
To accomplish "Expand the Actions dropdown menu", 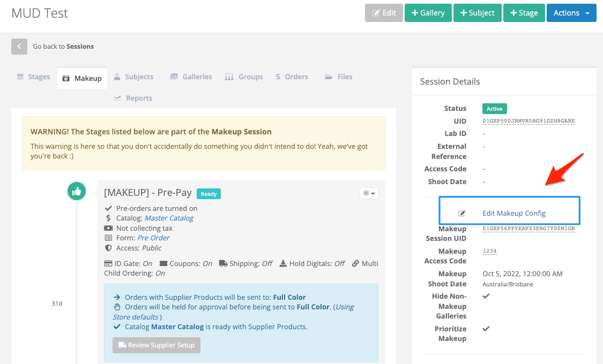I will pyautogui.click(x=571, y=13).
